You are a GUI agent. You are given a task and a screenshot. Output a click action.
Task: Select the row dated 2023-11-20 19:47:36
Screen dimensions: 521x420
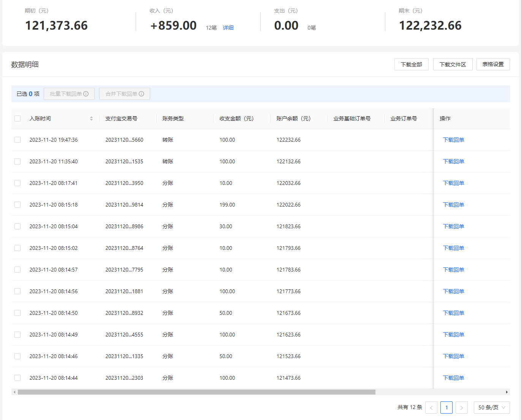17,140
